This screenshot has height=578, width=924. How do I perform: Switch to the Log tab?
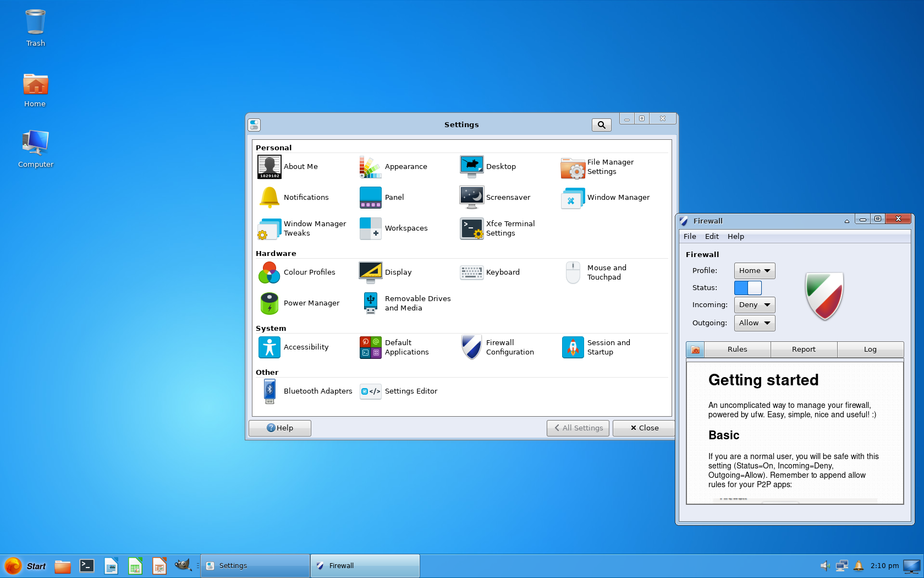[870, 350]
